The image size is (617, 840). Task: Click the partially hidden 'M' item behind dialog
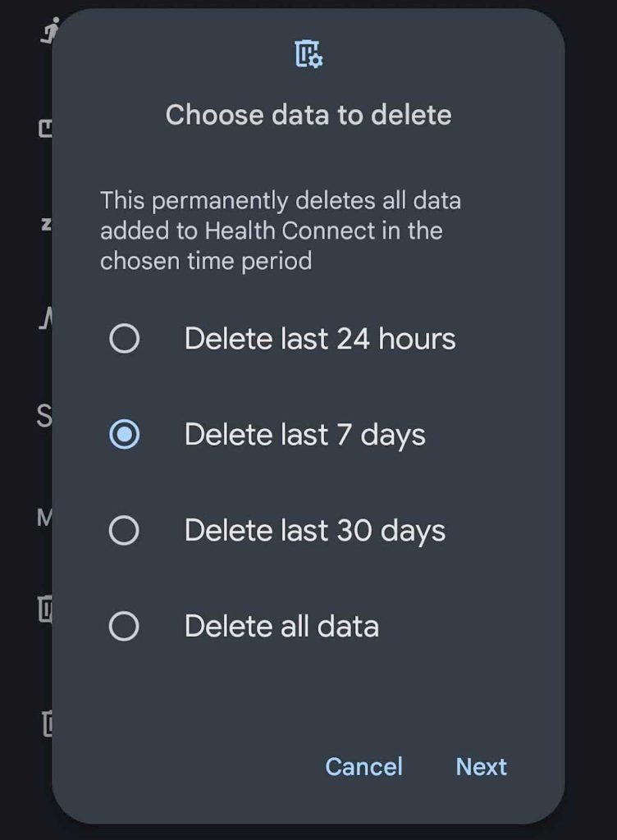pyautogui.click(x=44, y=518)
